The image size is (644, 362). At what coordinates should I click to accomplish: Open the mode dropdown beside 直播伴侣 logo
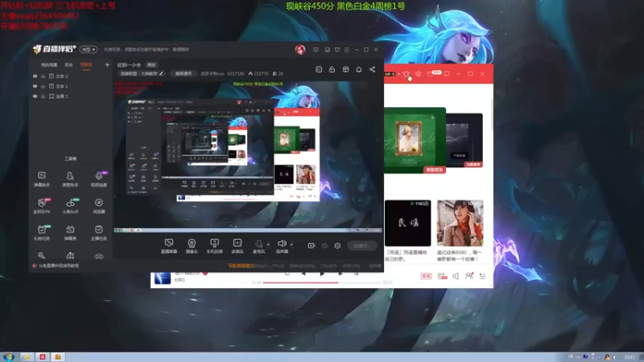tap(89, 49)
